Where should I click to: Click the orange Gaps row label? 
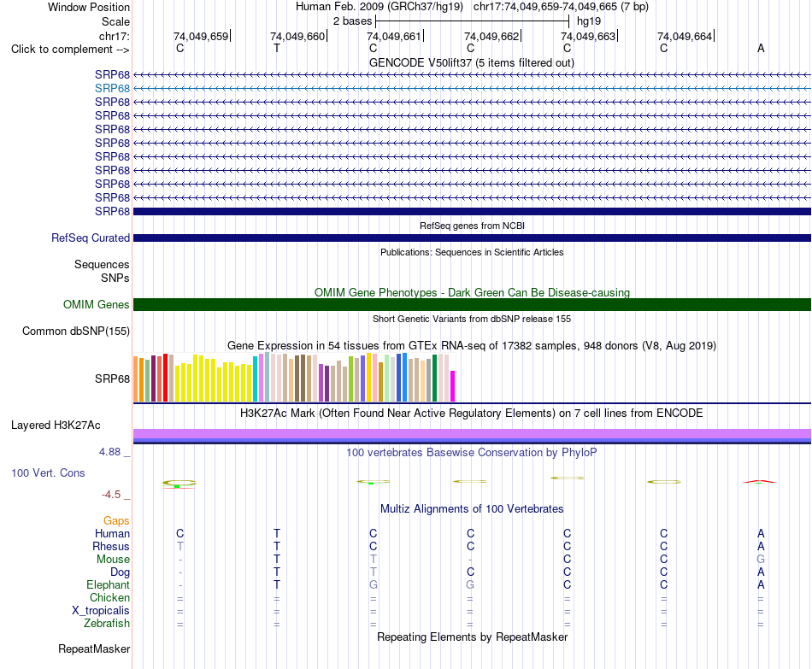point(116,521)
